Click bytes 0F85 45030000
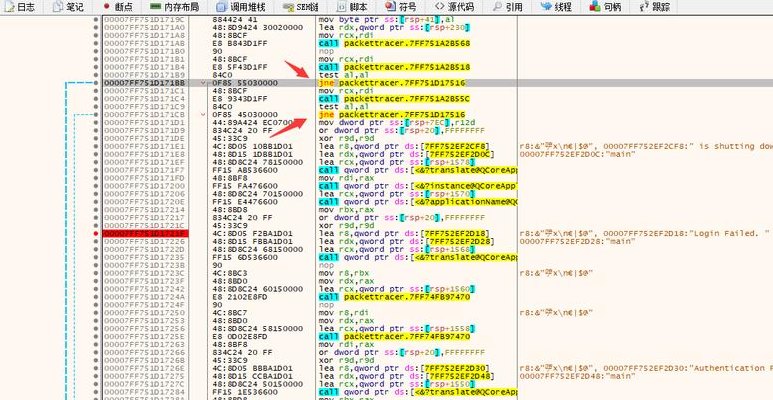The image size is (773, 400). coord(245,114)
